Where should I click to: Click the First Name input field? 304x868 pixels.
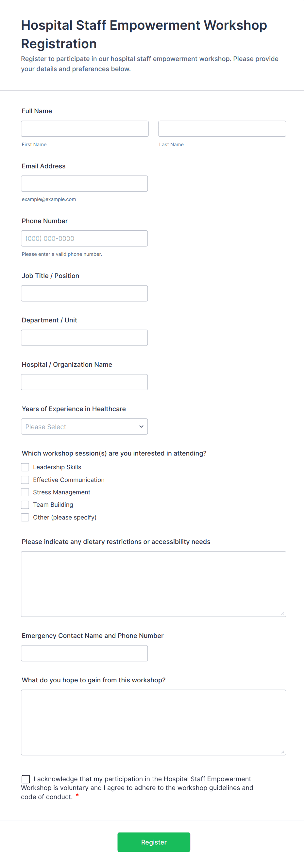tap(84, 129)
